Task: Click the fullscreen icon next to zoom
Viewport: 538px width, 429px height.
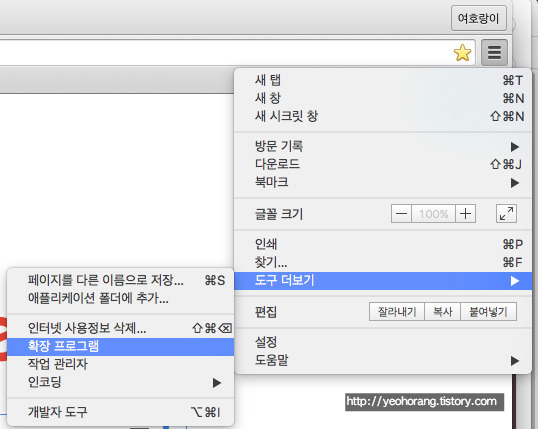Action: tap(506, 214)
